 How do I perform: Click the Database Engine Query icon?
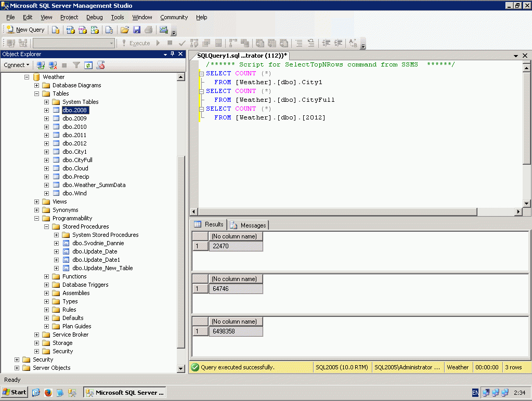click(56, 30)
